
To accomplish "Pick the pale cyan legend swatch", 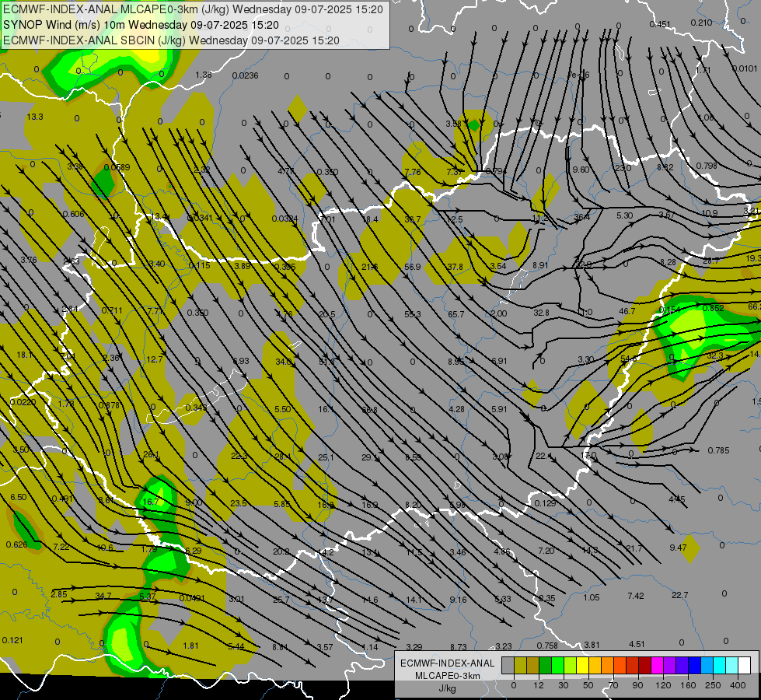I will coord(732,665).
